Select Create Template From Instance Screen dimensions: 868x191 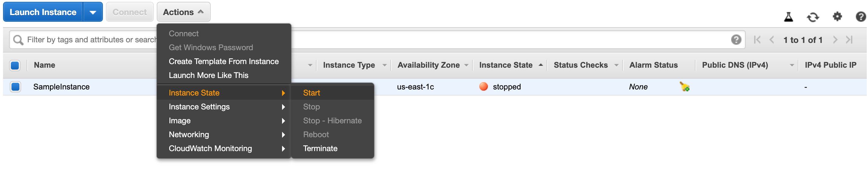point(224,62)
